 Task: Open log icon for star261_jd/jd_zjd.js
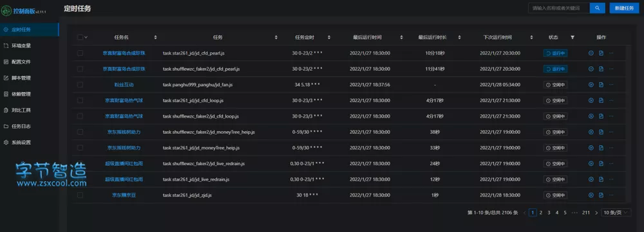pyautogui.click(x=601, y=195)
